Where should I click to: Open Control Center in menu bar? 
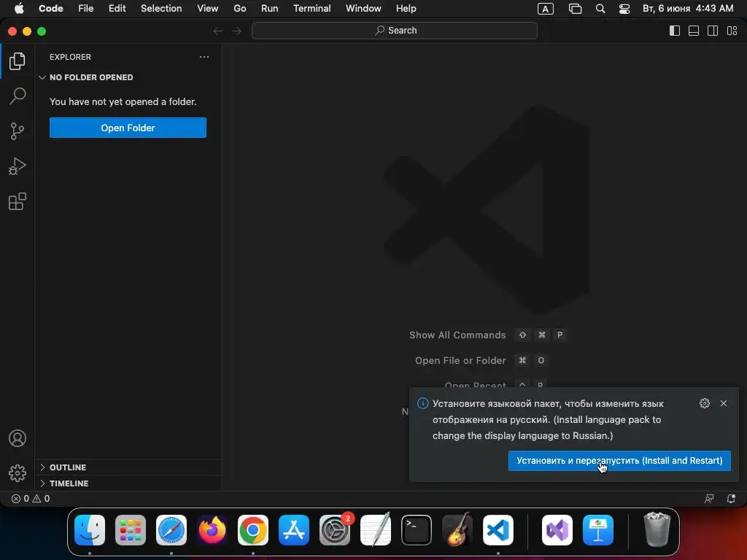624,9
